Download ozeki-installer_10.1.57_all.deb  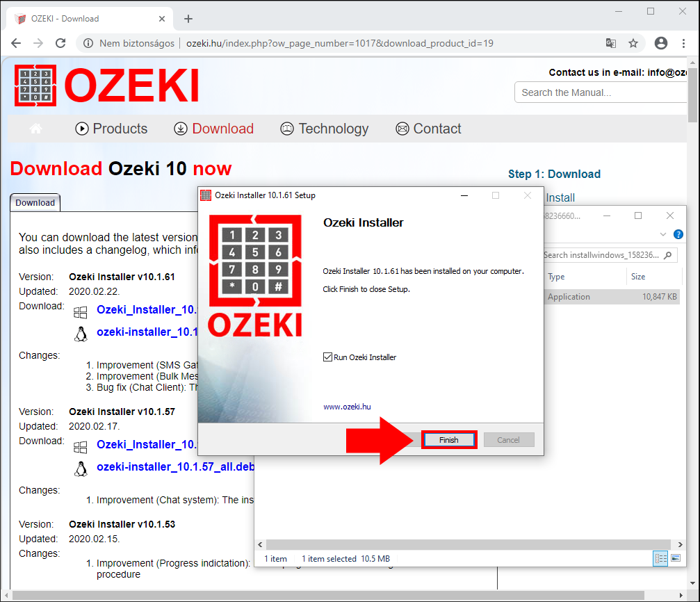tap(175, 466)
